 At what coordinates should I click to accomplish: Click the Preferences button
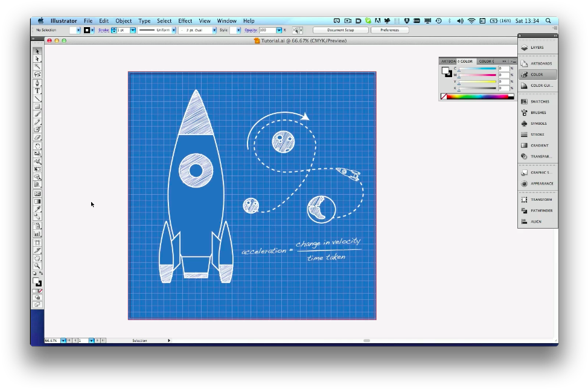389,30
